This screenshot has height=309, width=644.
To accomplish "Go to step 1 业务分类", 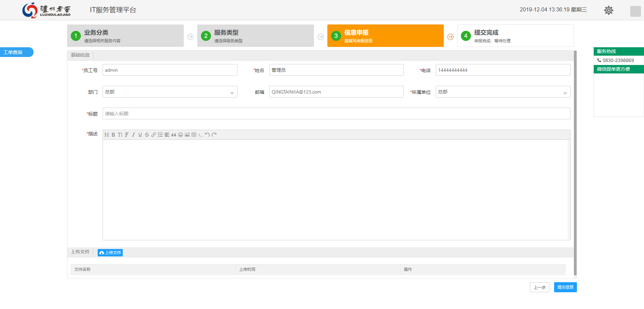I will (125, 36).
